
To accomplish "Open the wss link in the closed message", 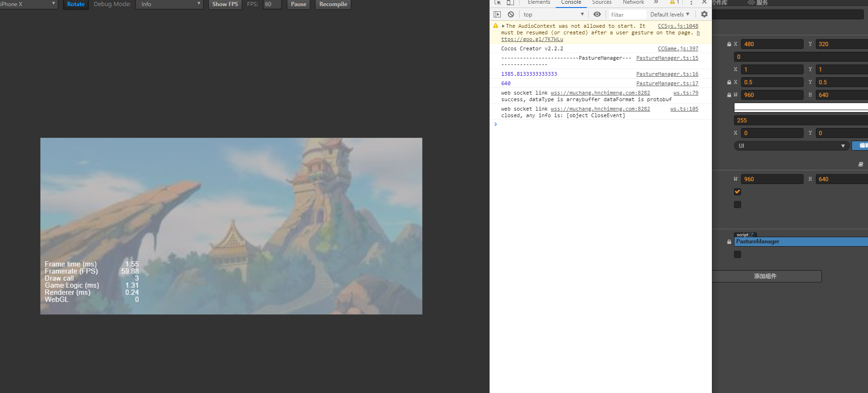I will [600, 109].
